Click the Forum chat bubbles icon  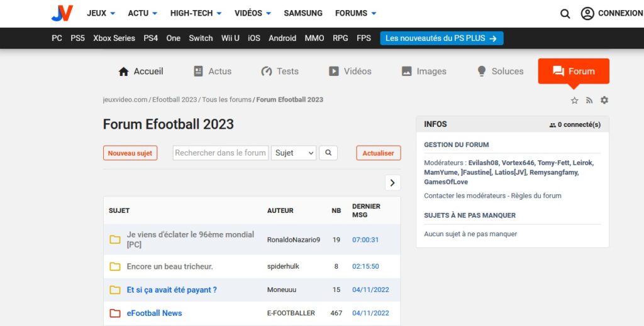558,72
